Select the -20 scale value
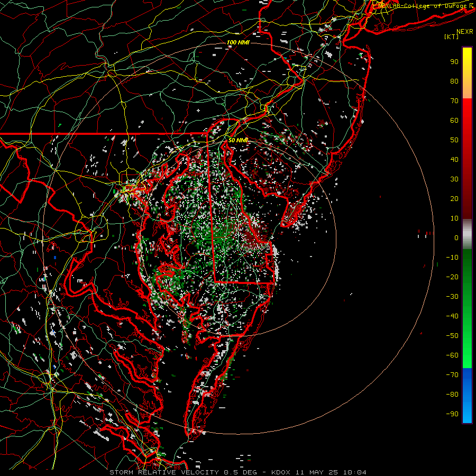Viewport: 476px width, 476px height. [452, 277]
